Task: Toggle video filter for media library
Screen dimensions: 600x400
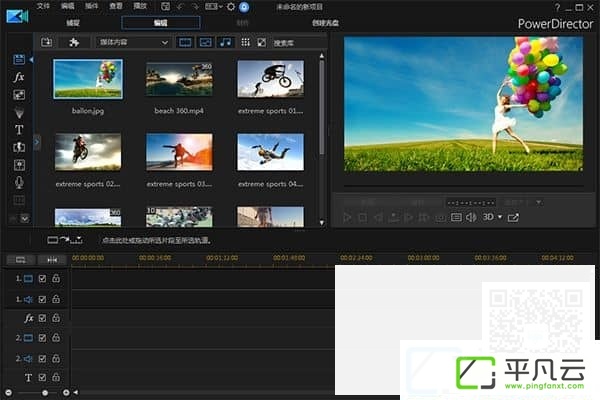Action: tap(185, 42)
